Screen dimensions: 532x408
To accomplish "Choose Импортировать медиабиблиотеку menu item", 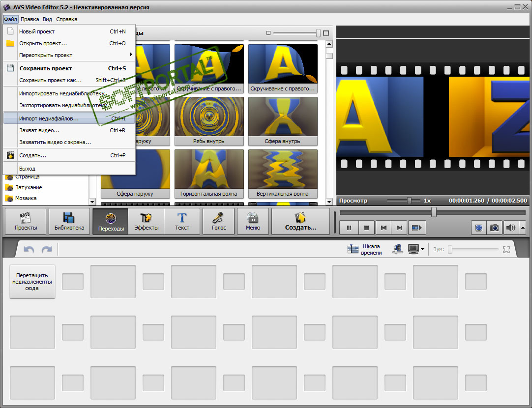I will click(69, 93).
